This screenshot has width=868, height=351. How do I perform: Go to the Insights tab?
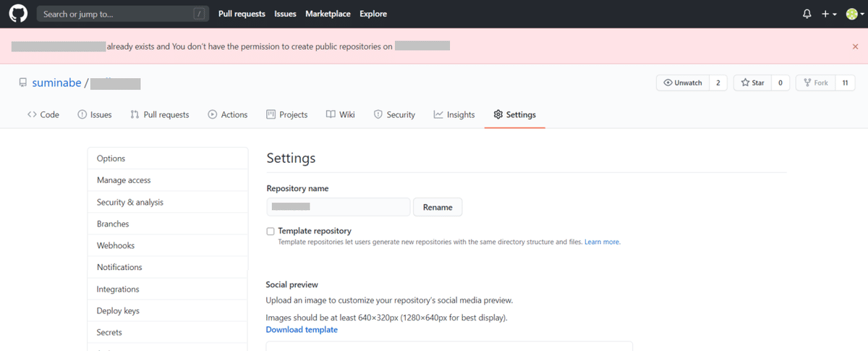(x=454, y=114)
